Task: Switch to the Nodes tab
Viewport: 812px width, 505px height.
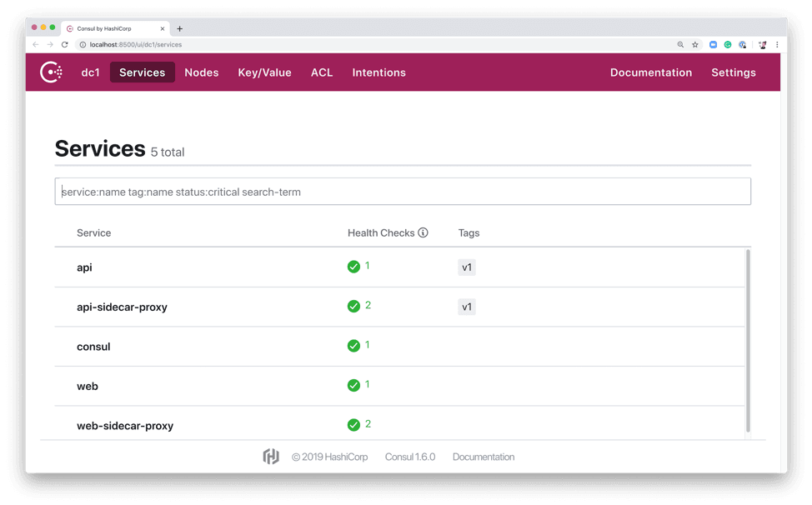Action: pyautogui.click(x=201, y=72)
